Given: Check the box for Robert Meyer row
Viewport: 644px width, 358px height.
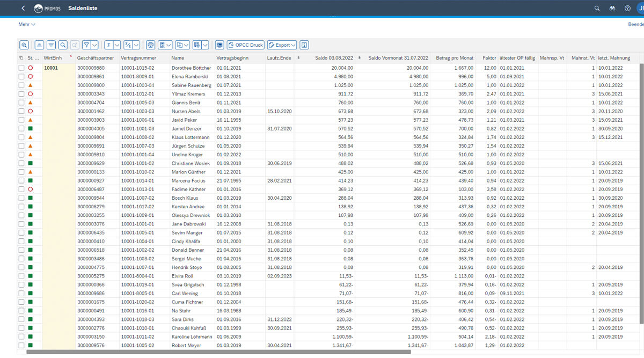Looking at the screenshot, I should pyautogui.click(x=21, y=345).
